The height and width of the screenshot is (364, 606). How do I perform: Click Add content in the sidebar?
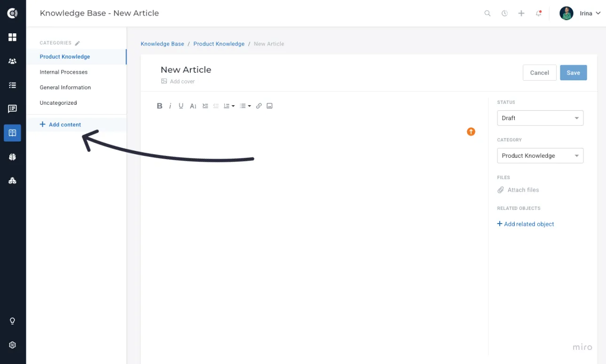pos(60,124)
